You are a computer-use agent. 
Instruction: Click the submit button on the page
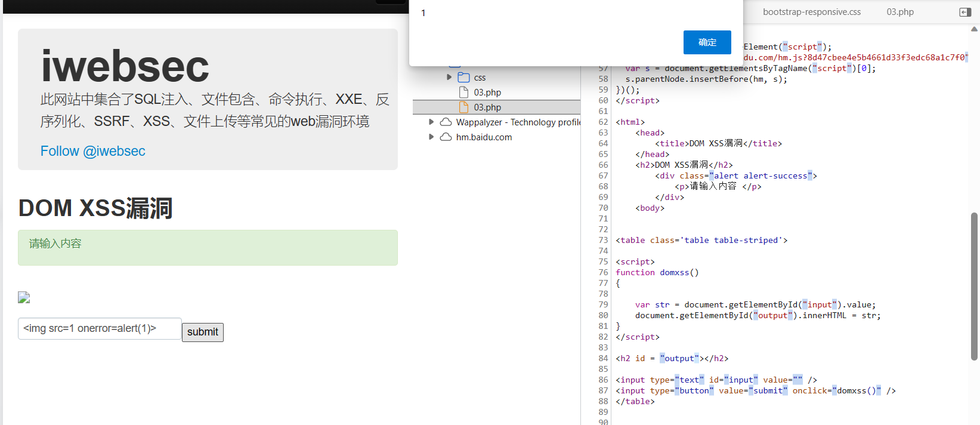pyautogui.click(x=203, y=332)
